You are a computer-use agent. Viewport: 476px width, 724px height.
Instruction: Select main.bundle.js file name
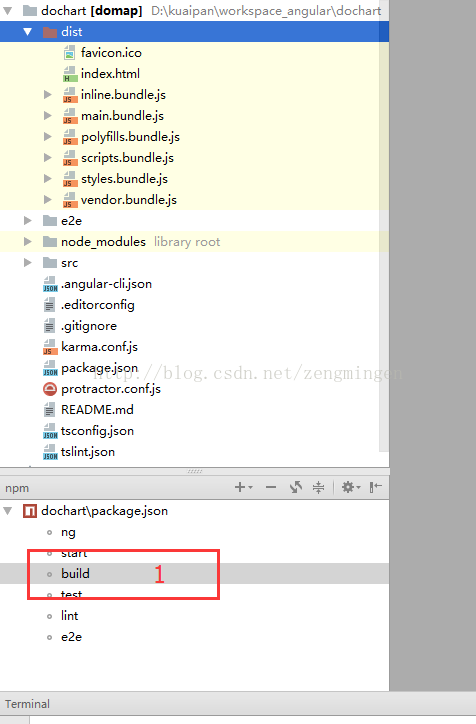[x=122, y=116]
